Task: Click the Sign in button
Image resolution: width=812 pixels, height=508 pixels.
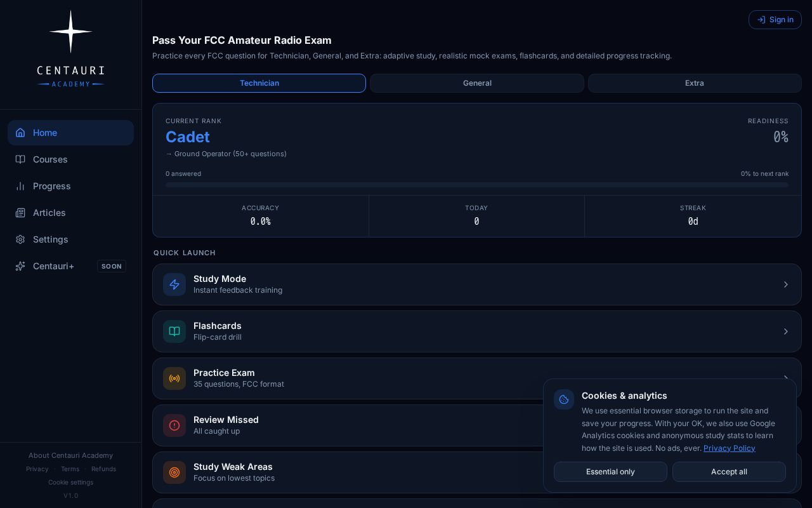Action: (x=775, y=20)
